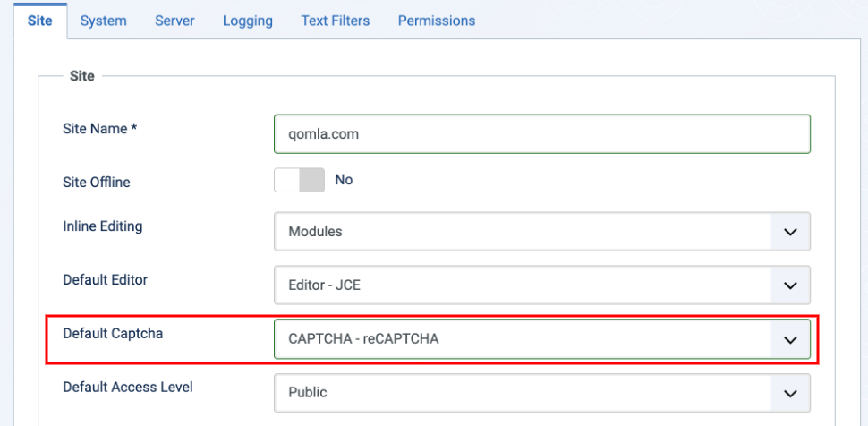Select the Permissions tab
The width and height of the screenshot is (868, 426).
click(437, 21)
